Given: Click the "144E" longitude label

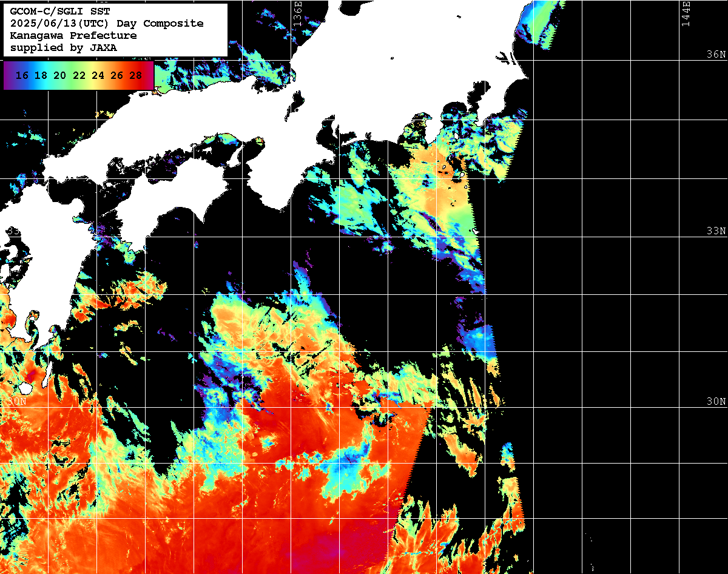Looking at the screenshot, I should (x=686, y=13).
